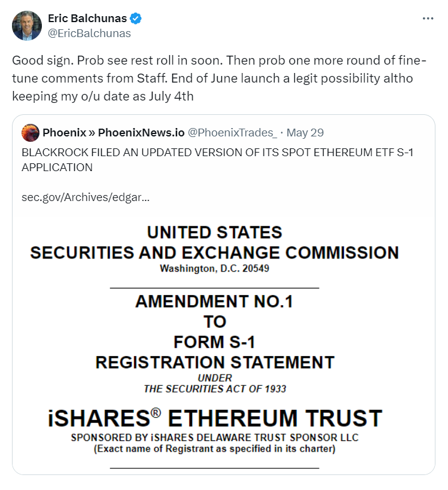Click the sponsor LLC line in the image

215,437
